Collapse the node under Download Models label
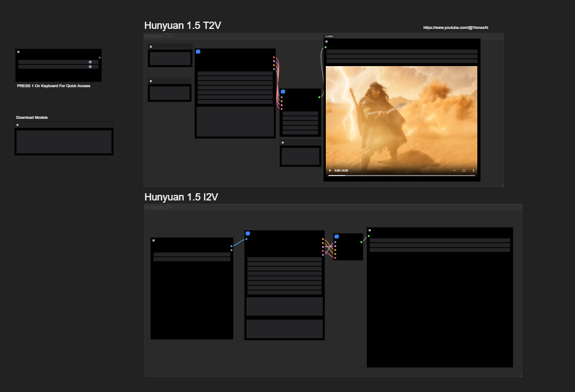Image resolution: width=575 pixels, height=392 pixels. [18, 125]
